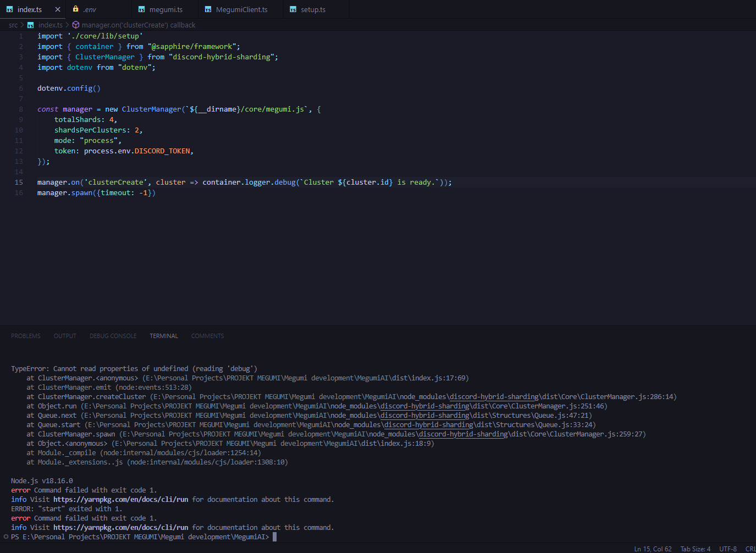The width and height of the screenshot is (756, 553).
Task: Click the Ln 15, Col 62 status bar indicator
Action: pyautogui.click(x=652, y=548)
